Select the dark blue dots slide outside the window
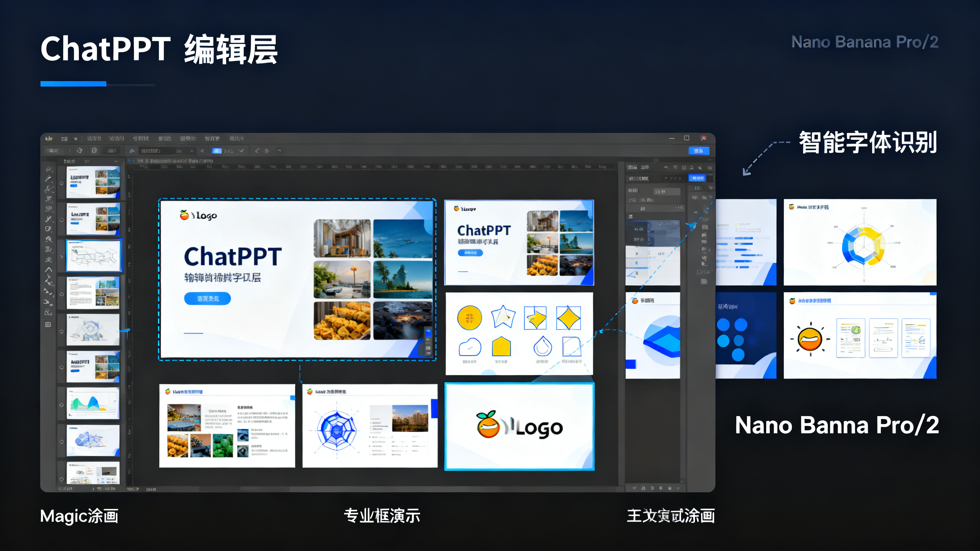980x551 pixels. point(746,335)
